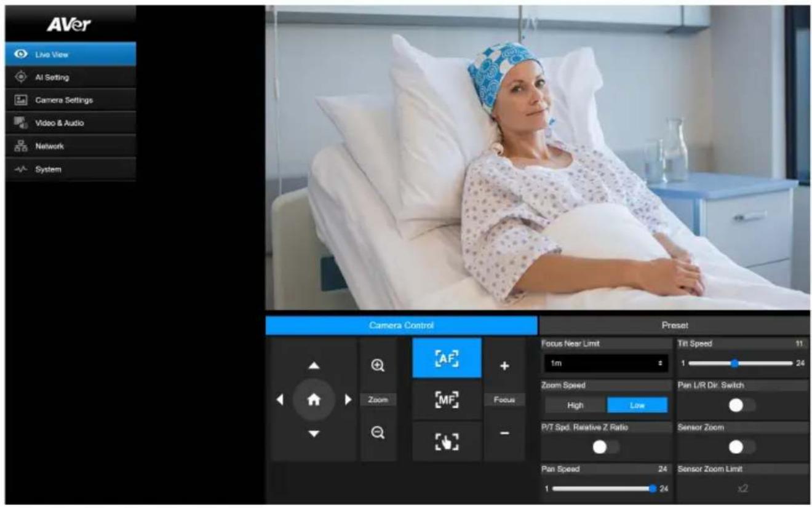Adjust the Tilt Speed slider

click(741, 363)
